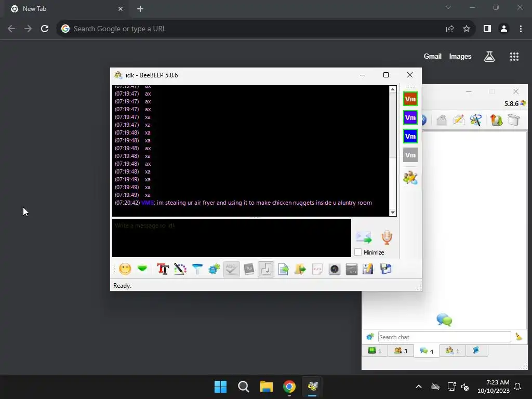This screenshot has height=399, width=532.
Task: Open chat settings with blue gear icon
Action: point(215,269)
